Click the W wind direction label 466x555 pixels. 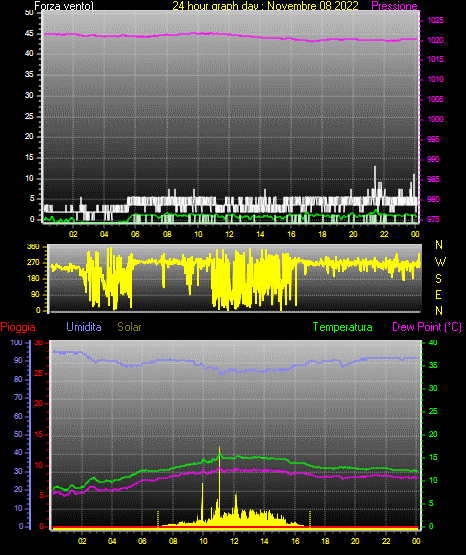click(440, 262)
